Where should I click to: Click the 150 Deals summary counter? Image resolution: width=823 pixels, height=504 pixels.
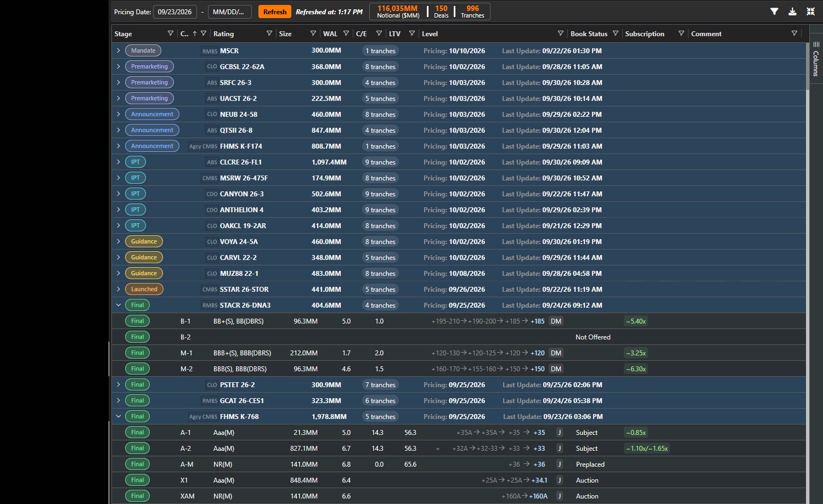pos(441,12)
